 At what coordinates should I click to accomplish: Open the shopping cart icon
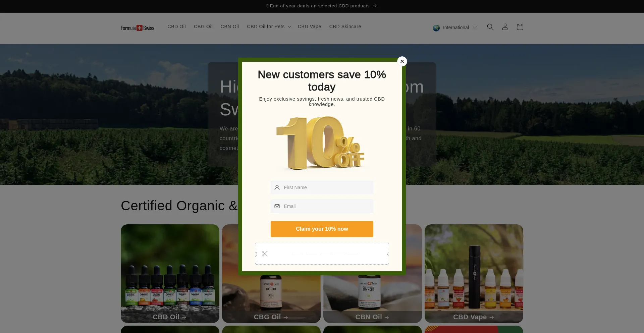520,27
